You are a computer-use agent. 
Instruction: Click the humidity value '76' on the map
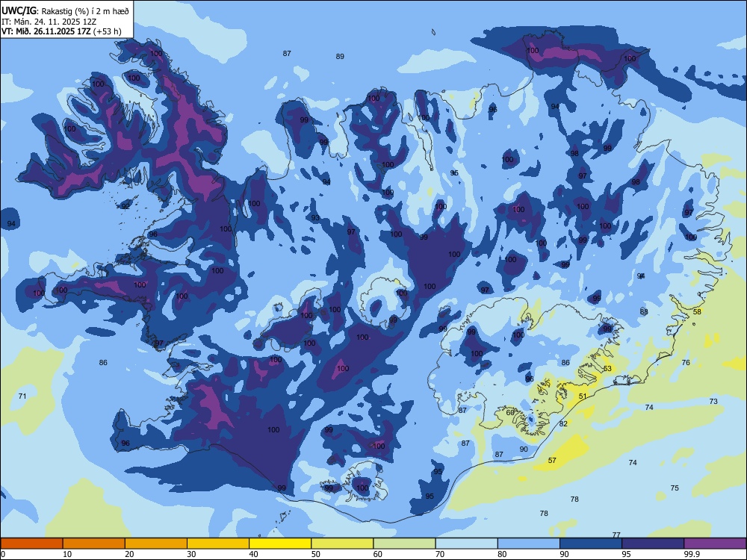pos(686,362)
